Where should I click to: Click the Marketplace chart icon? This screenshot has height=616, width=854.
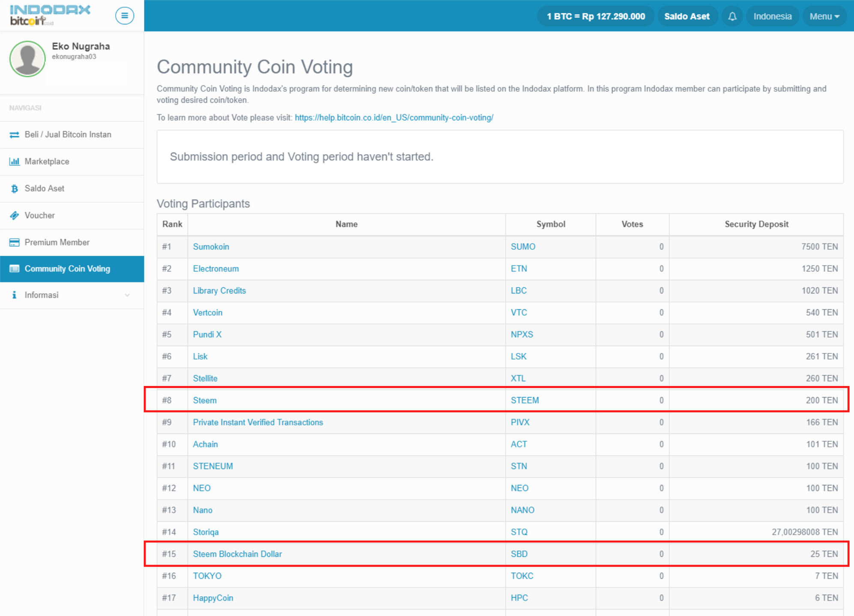(x=14, y=161)
